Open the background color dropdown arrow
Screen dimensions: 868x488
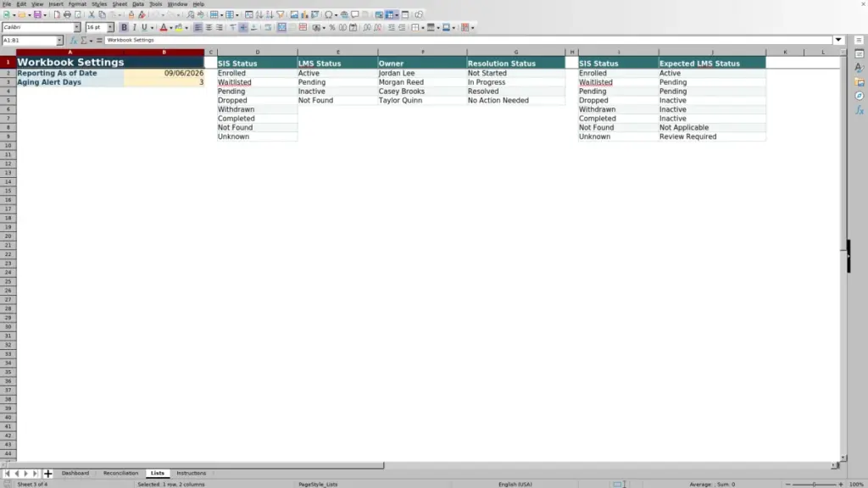tap(186, 27)
